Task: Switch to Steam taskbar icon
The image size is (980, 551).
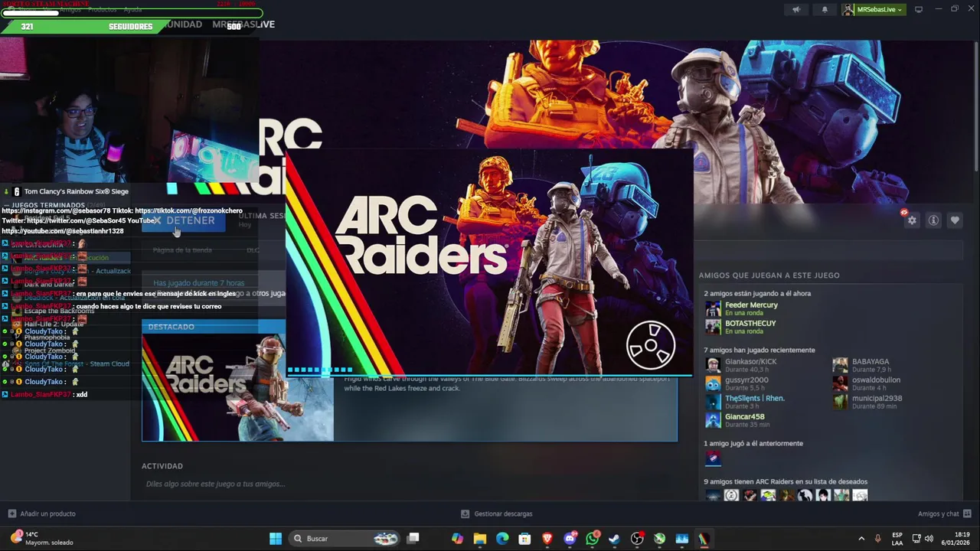Action: (x=614, y=539)
